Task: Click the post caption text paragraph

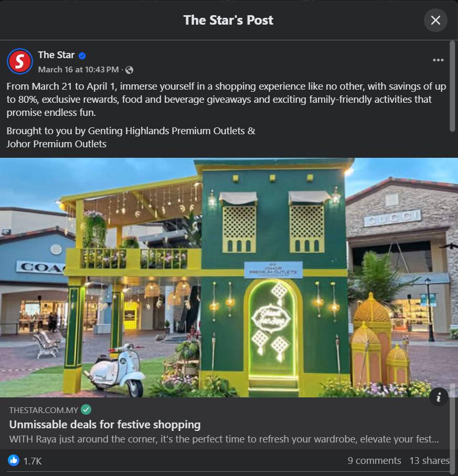Action: [226, 99]
